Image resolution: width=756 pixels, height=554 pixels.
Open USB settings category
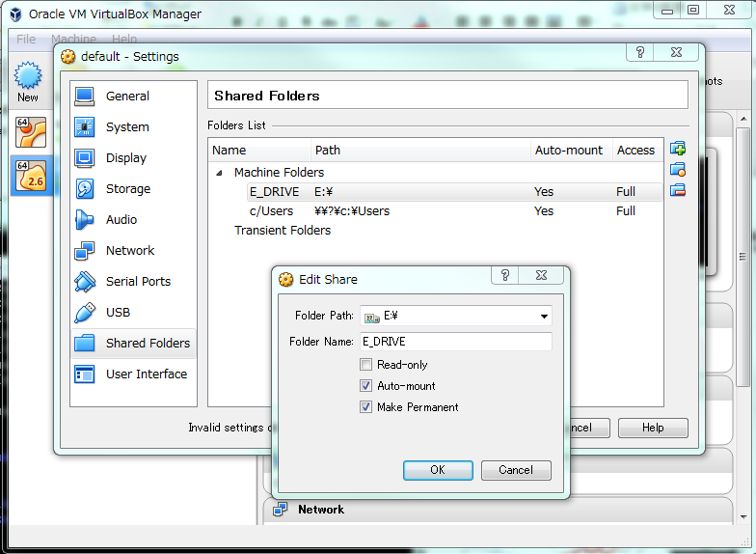point(133,313)
